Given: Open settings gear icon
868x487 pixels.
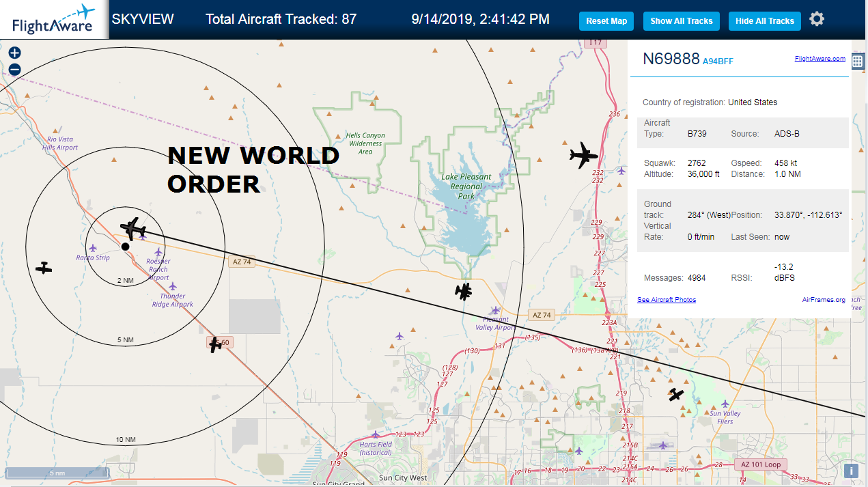Looking at the screenshot, I should pyautogui.click(x=817, y=19).
